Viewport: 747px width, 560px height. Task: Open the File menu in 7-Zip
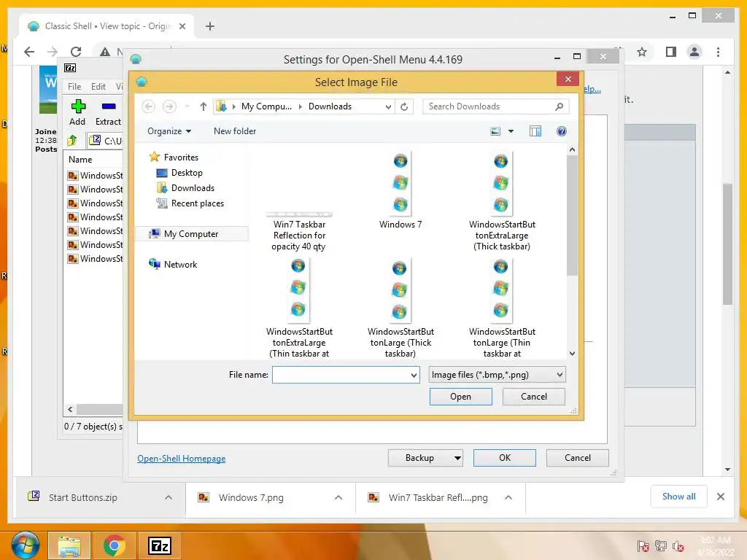(x=74, y=87)
